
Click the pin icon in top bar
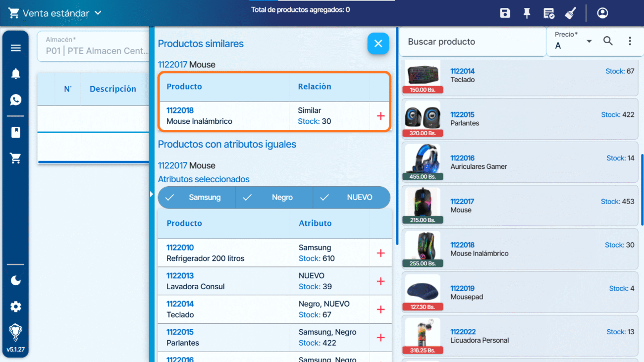point(527,13)
